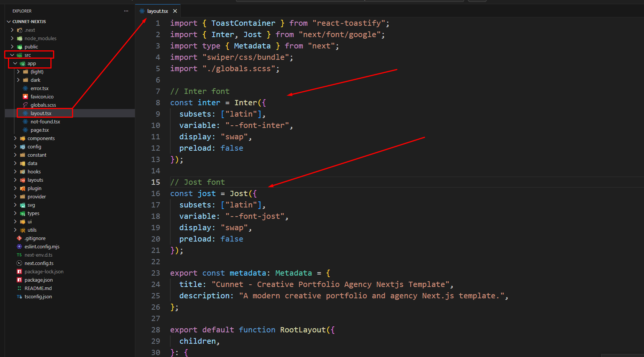
Task: Click the eslint.config.mjs file icon
Action: [19, 246]
